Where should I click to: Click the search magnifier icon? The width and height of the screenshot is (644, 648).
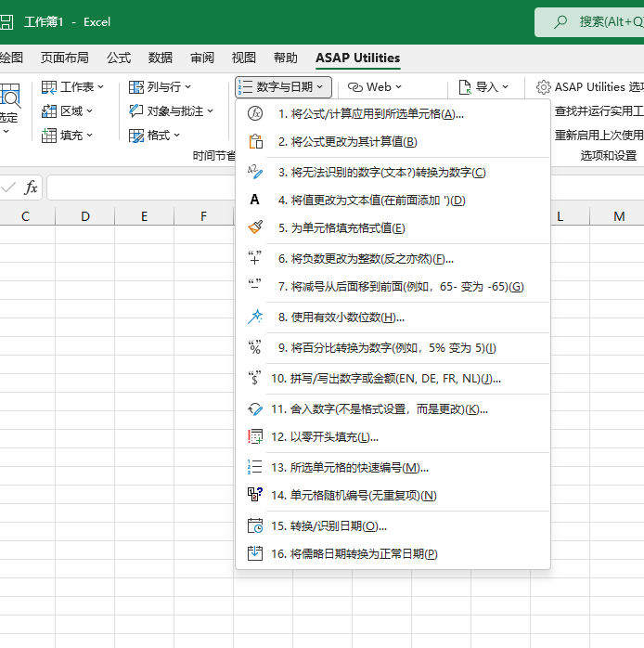click(560, 22)
